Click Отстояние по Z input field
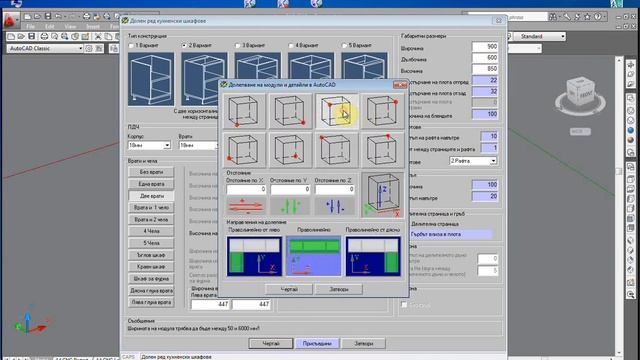Screen dimensions: 640x360 334,189
